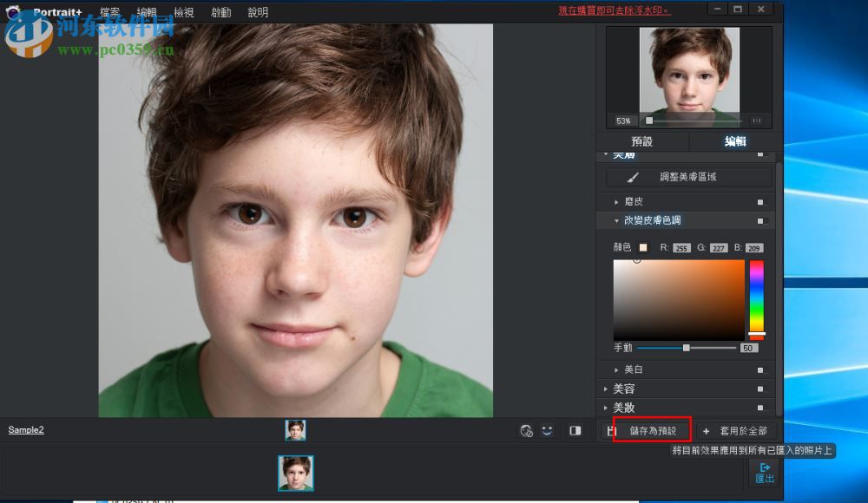Toggle the 美容 section enable switch
This screenshot has height=503, width=868.
coord(761,389)
